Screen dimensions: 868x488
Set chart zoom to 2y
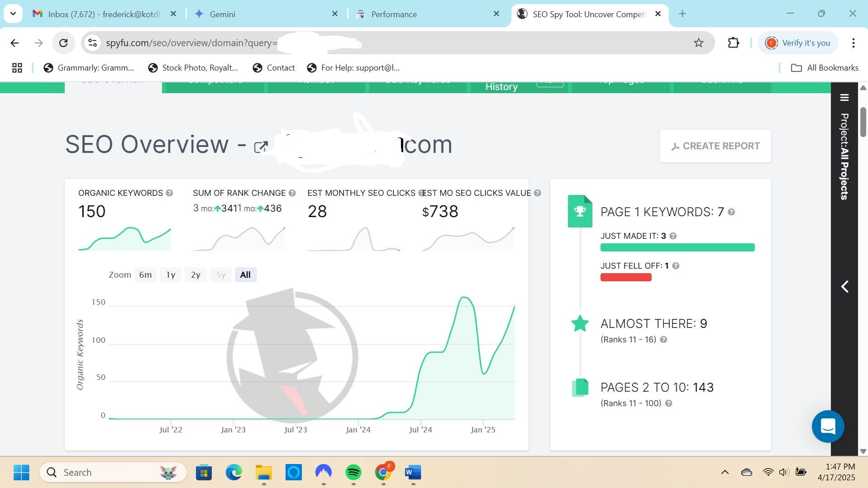[x=196, y=275]
